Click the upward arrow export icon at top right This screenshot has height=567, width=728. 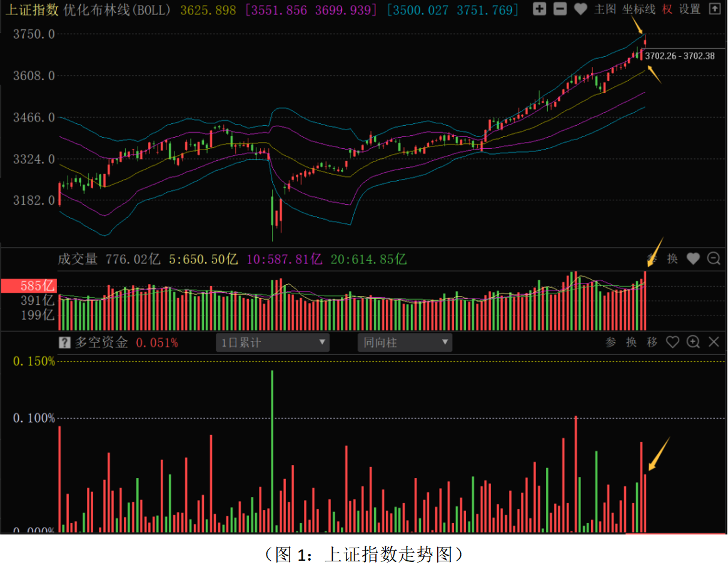(714, 9)
